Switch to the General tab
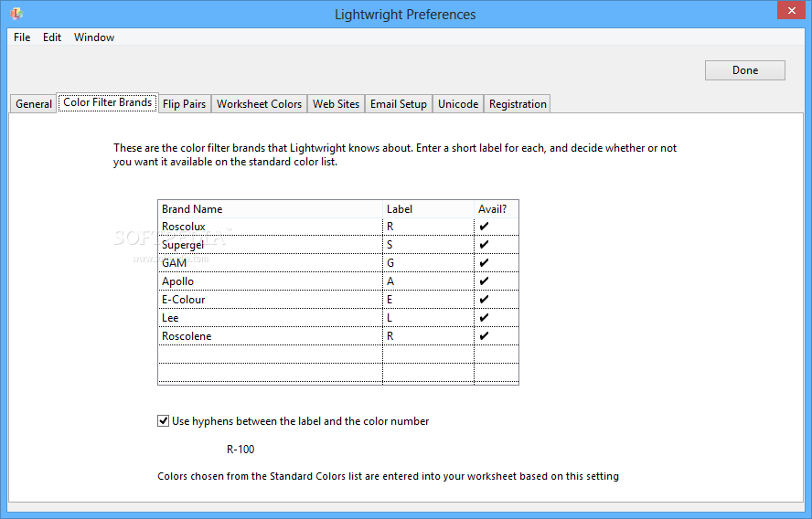This screenshot has height=519, width=812. click(34, 104)
